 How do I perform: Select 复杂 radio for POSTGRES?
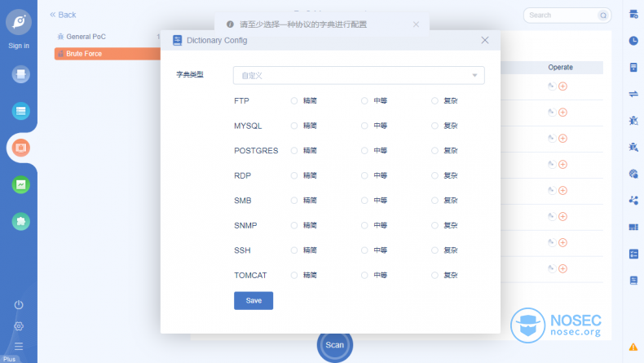pyautogui.click(x=434, y=150)
